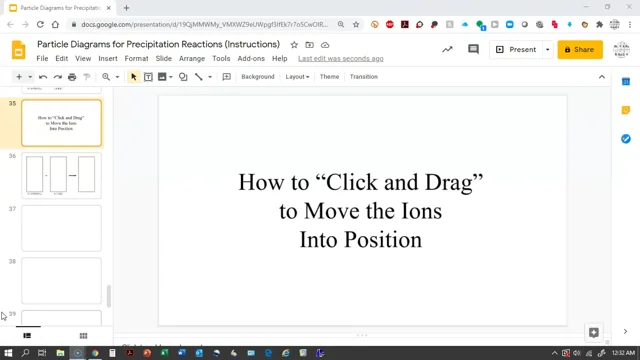Screen dimensions: 640x360
Task: Open the File menu
Action: [x=42, y=58]
